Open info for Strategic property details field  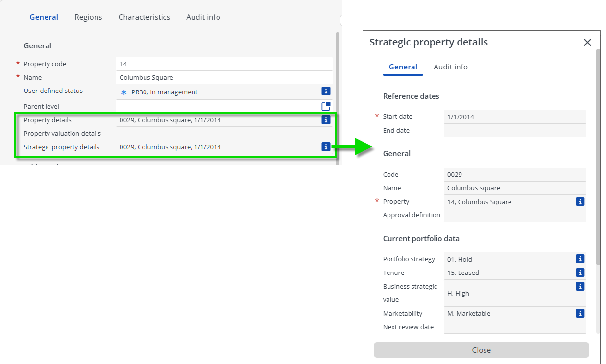tap(326, 147)
